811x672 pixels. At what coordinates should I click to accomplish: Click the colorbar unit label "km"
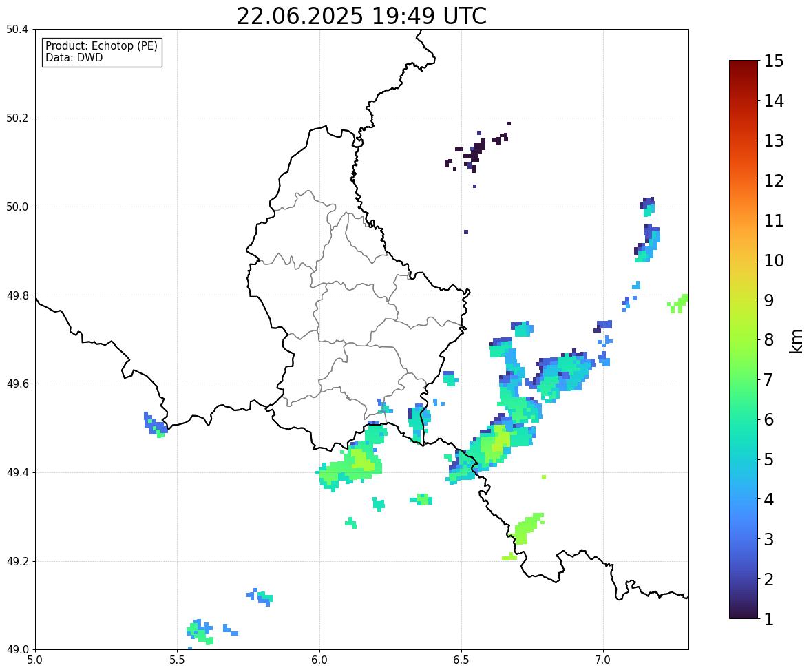(796, 341)
